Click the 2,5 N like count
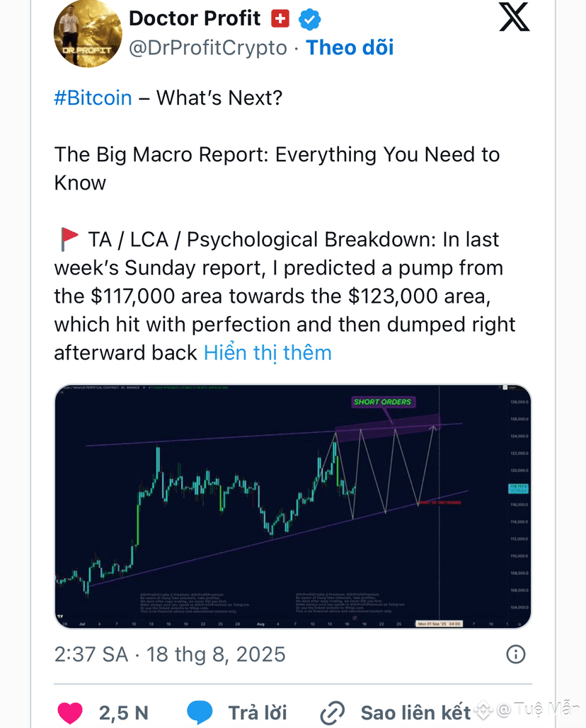The width and height of the screenshot is (586, 728). pyautogui.click(x=124, y=712)
